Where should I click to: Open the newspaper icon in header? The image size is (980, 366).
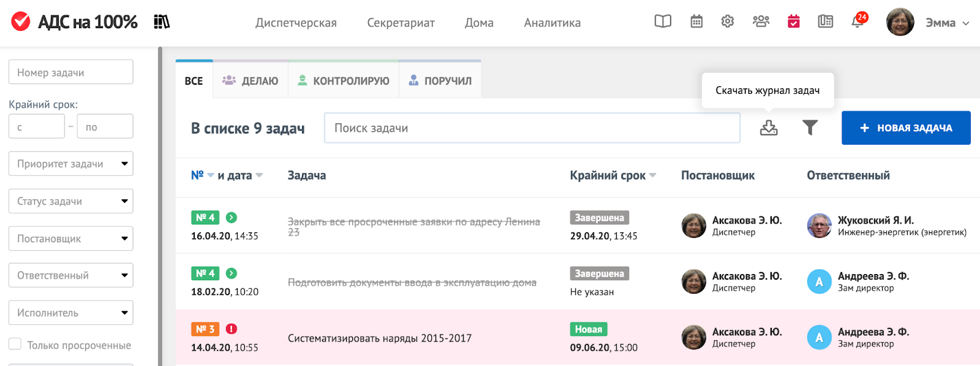click(826, 21)
